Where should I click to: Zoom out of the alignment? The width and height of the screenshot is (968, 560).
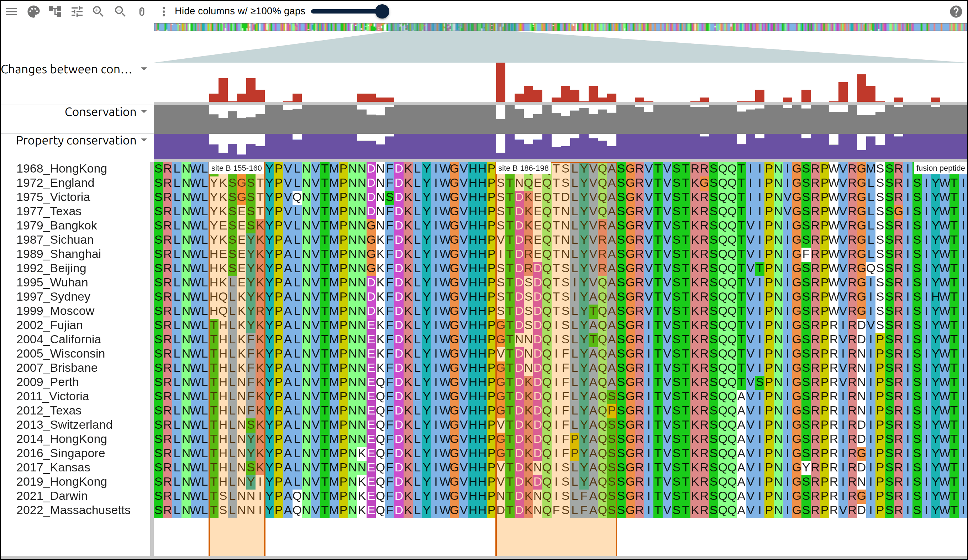[x=120, y=11]
